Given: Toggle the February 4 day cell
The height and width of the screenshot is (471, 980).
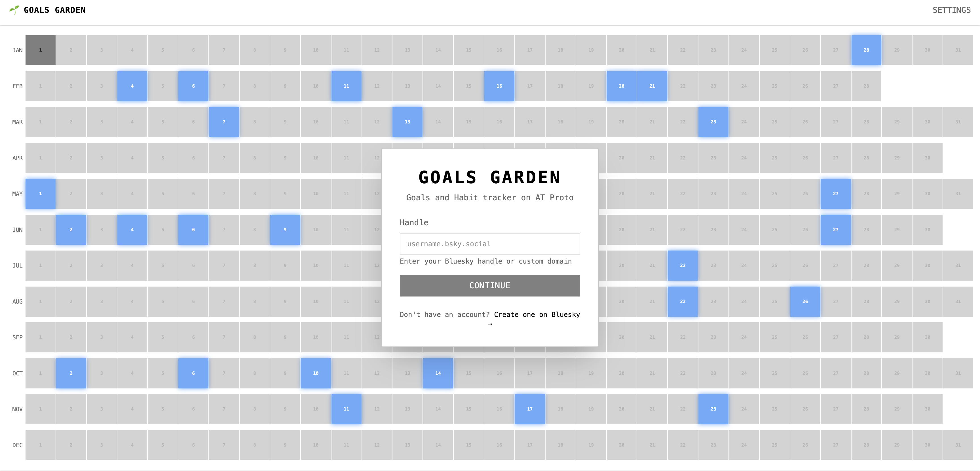Looking at the screenshot, I should 132,86.
